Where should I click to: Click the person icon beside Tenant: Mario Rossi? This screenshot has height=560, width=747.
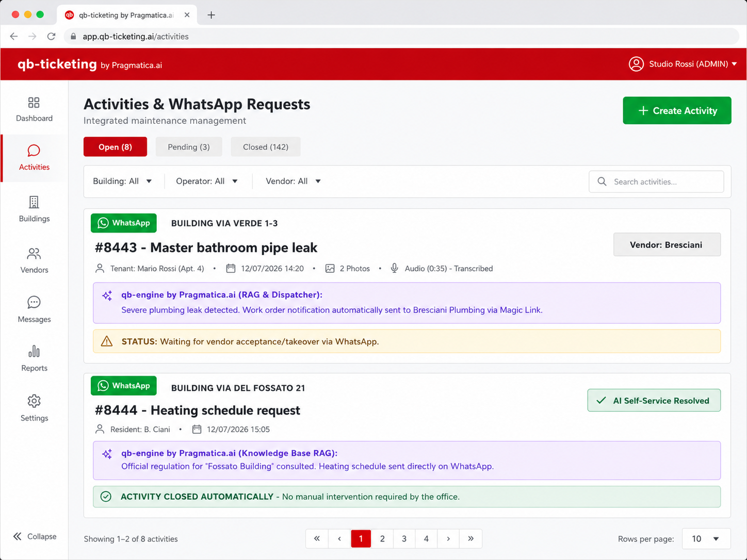pyautogui.click(x=100, y=268)
